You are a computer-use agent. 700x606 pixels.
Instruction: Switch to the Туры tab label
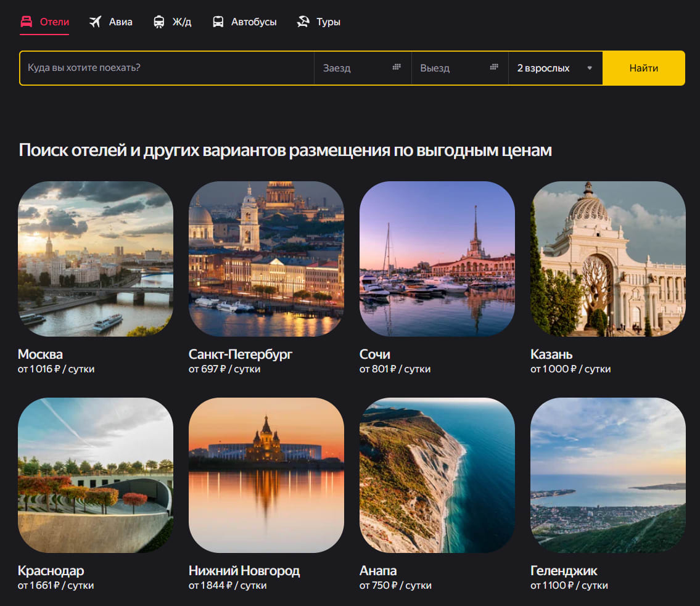(328, 22)
